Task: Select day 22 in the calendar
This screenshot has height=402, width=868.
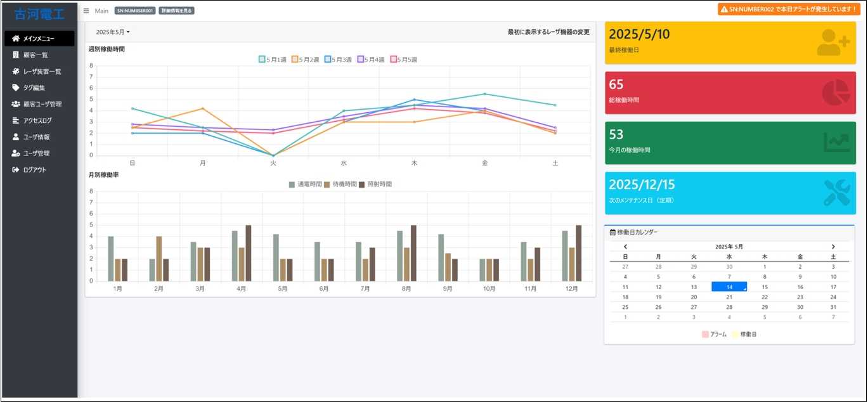Action: 765,297
